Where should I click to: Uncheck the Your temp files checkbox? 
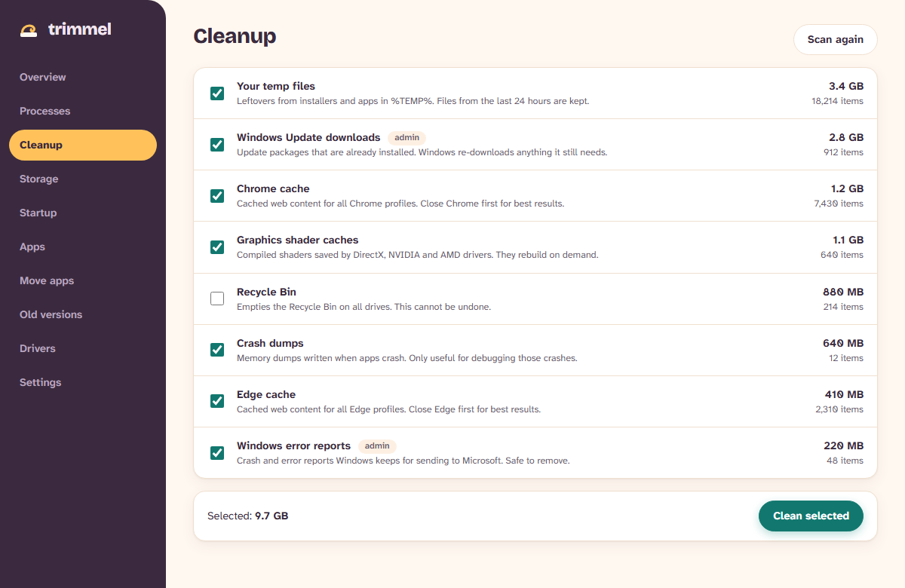[217, 93]
